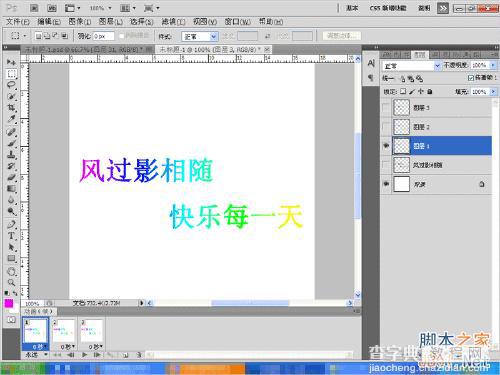Toggle Quick Mask mode icon
This screenshot has height=375, width=500.
click(11, 320)
